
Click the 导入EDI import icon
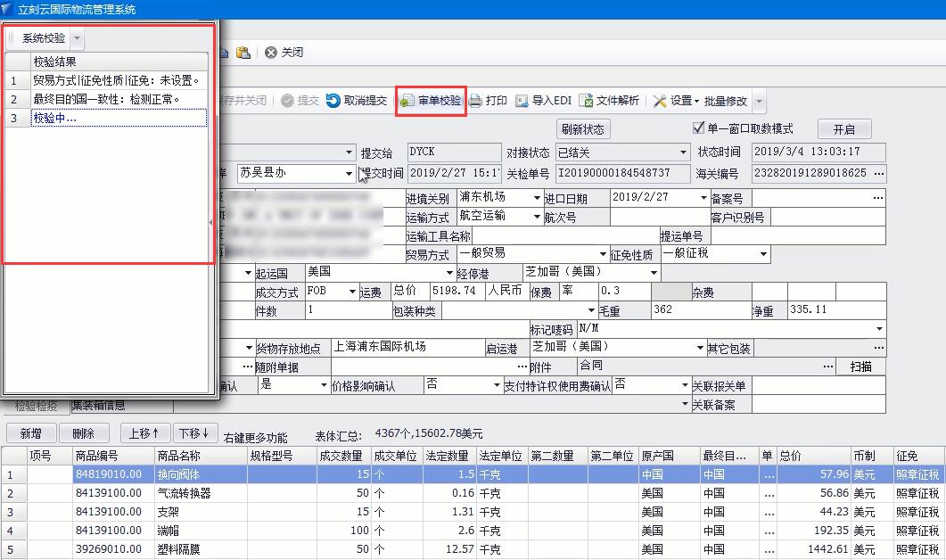[522, 101]
